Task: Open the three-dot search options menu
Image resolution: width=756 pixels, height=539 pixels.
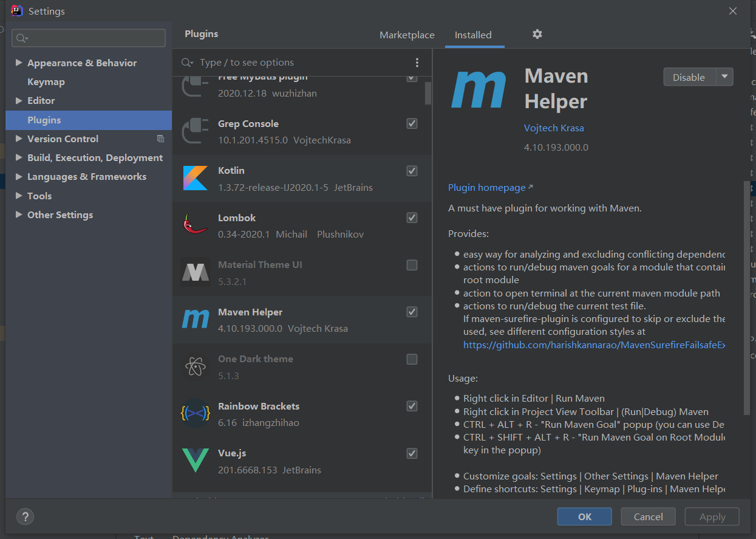Action: (417, 63)
